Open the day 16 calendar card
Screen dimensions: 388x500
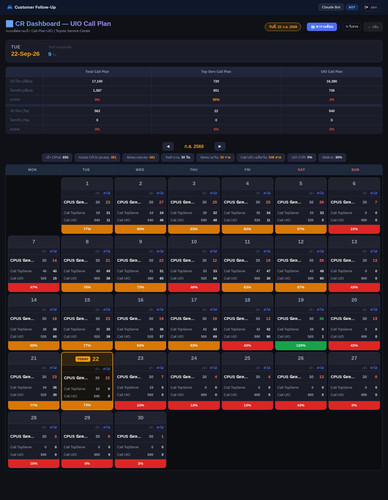pos(140,322)
